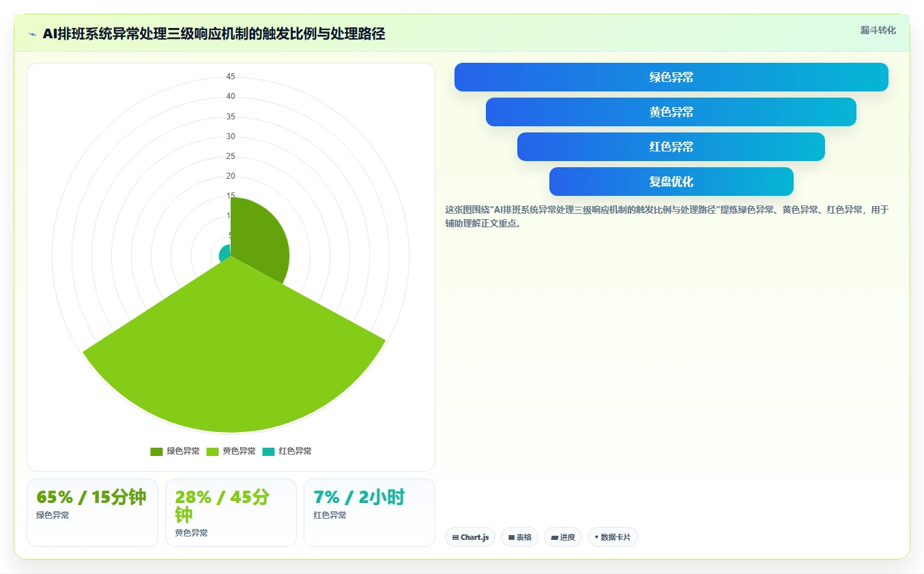Click the 漏斗转化 label in header
The image size is (924, 574).
point(878,30)
